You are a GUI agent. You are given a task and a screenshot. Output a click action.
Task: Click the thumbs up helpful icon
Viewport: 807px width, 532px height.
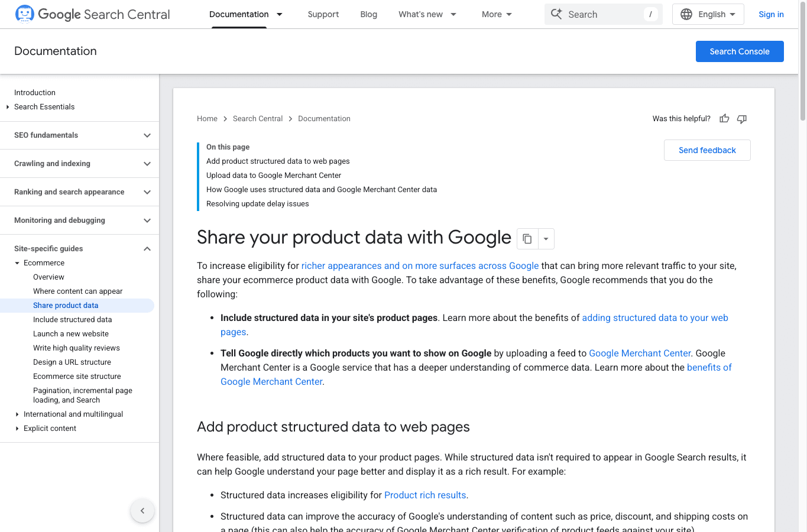click(x=724, y=119)
